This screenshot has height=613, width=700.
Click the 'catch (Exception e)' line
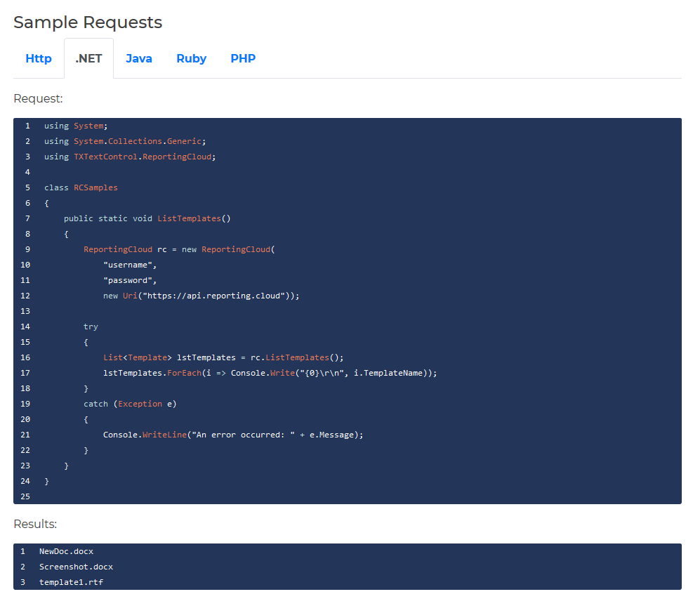tap(130, 404)
